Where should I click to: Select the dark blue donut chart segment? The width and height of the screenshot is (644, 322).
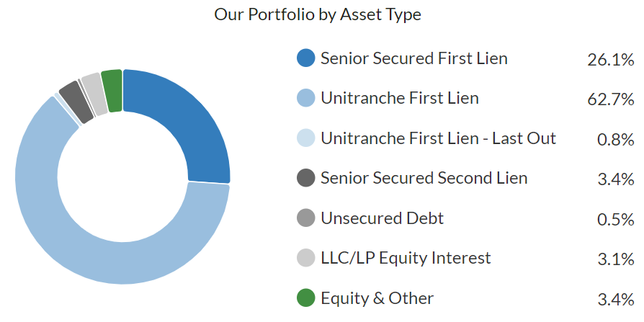(x=187, y=122)
